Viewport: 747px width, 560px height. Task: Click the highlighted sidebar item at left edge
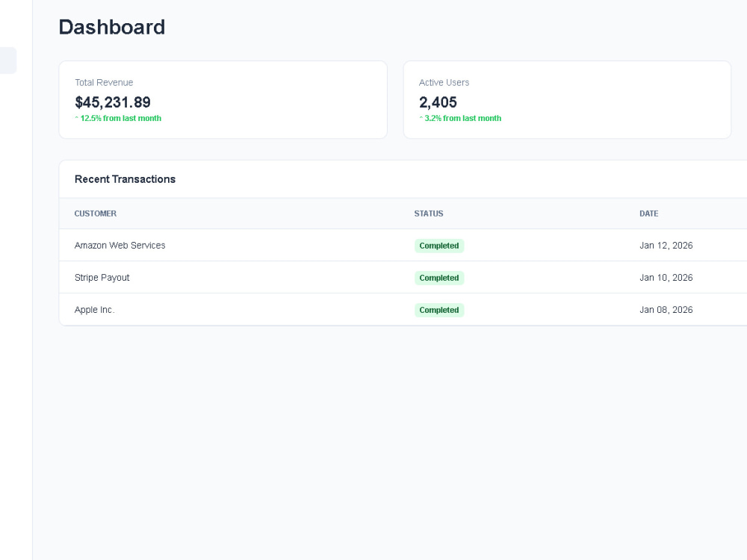(8, 60)
